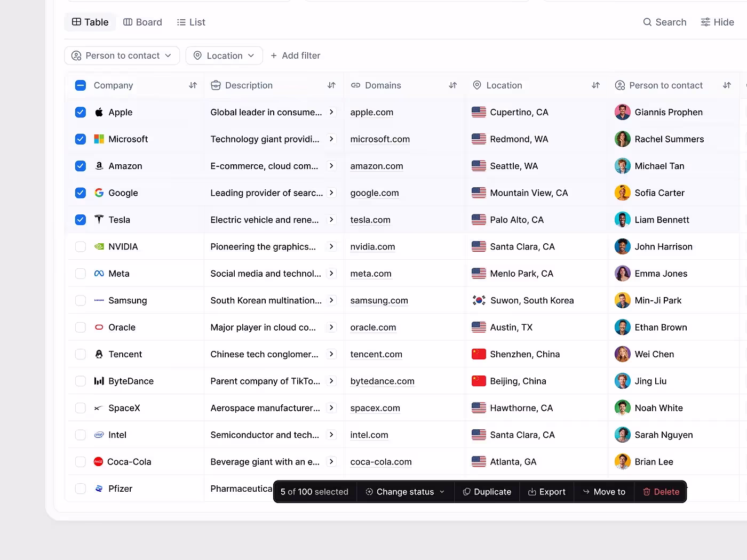Screen dimensions: 747x560
Task: Sort by the Description column arrows
Action: tap(331, 85)
